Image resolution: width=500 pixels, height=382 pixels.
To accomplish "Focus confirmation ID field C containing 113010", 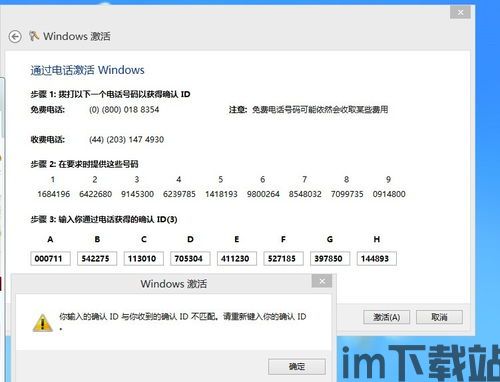I will (x=144, y=258).
